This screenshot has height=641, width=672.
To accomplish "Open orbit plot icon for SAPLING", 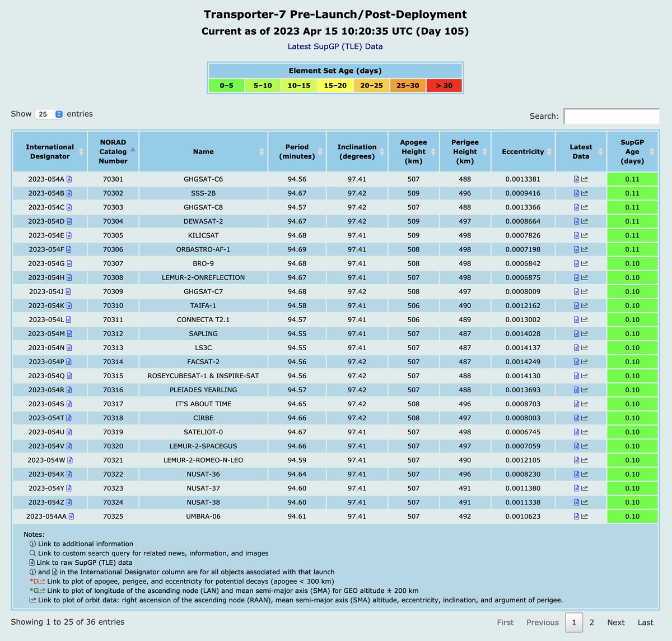I will (585, 333).
